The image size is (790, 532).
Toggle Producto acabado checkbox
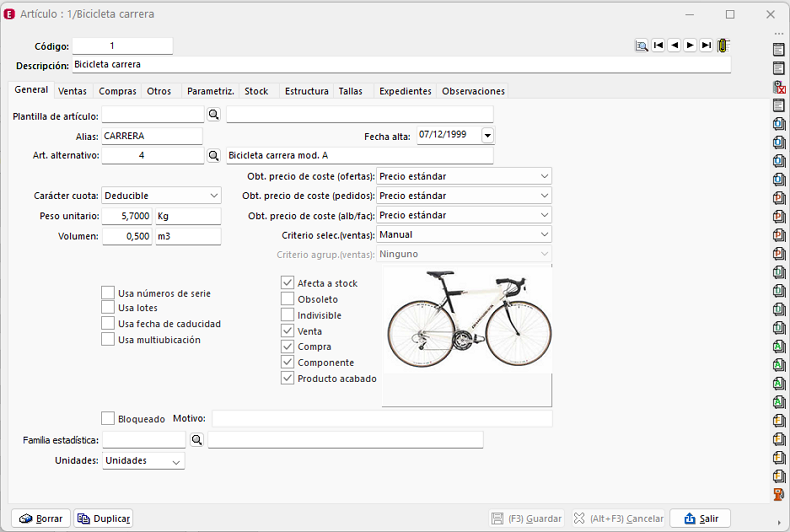tap(287, 378)
